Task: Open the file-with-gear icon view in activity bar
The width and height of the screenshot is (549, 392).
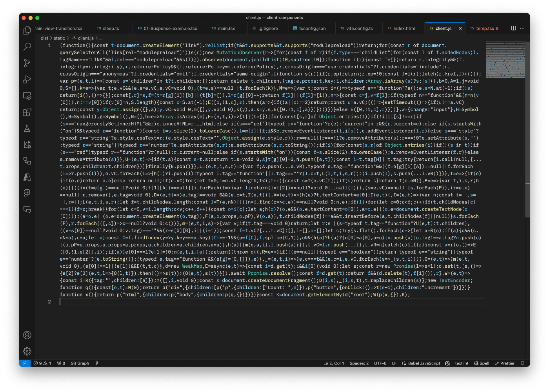Action: pos(27,145)
